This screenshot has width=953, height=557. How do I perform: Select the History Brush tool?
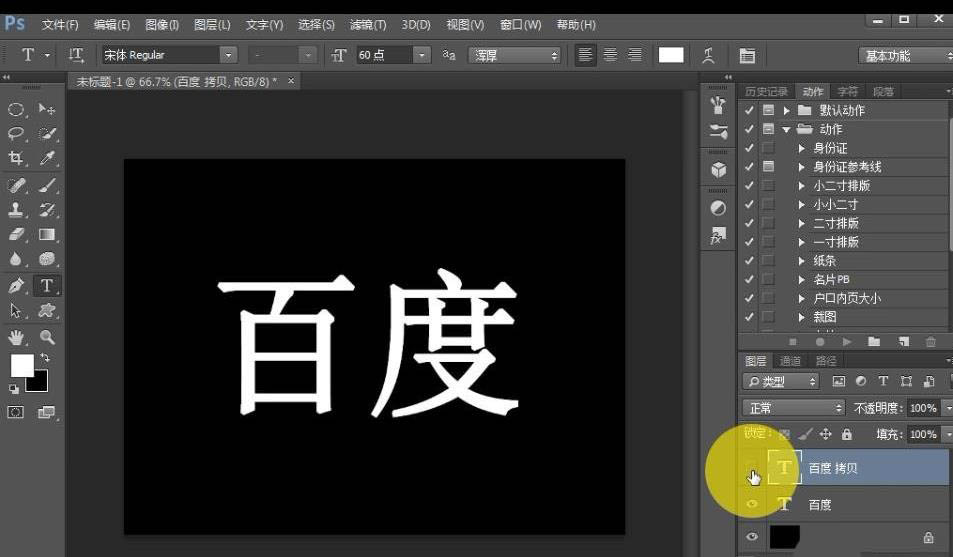tap(47, 210)
